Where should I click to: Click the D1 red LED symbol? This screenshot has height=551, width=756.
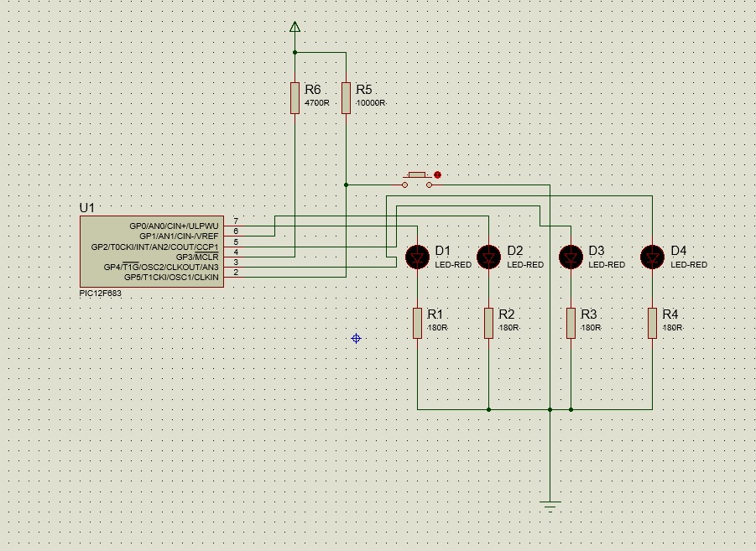417,257
